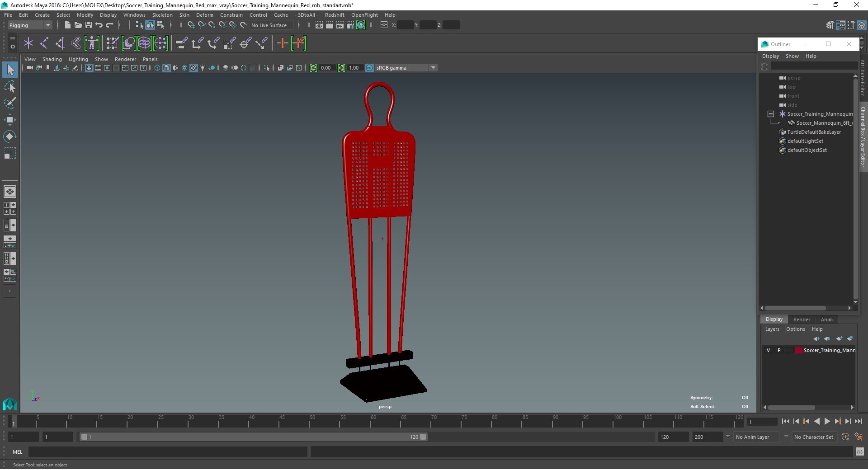The image size is (868, 470).
Task: Switch to the Anim layers tab
Action: [826, 320]
